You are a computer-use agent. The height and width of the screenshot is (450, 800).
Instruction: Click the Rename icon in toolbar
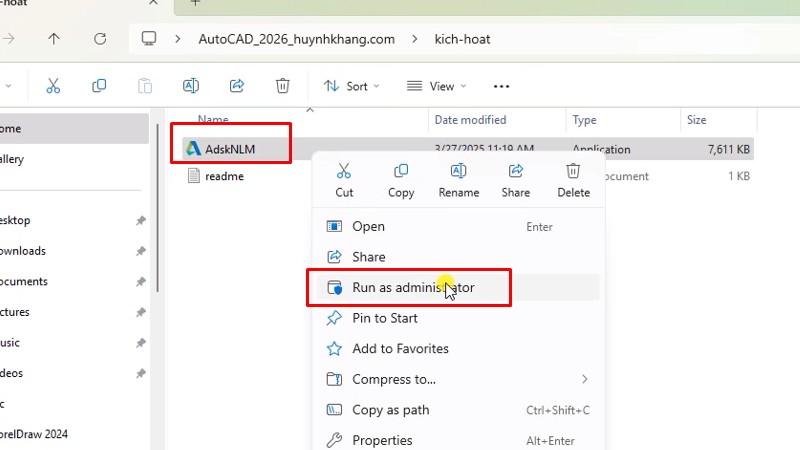click(x=191, y=86)
